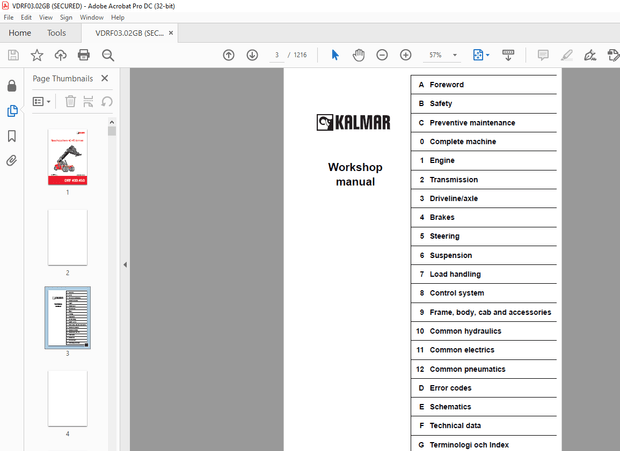The height and width of the screenshot is (451, 620).
Task: Activate the selection arrow tool
Action: coord(335,55)
